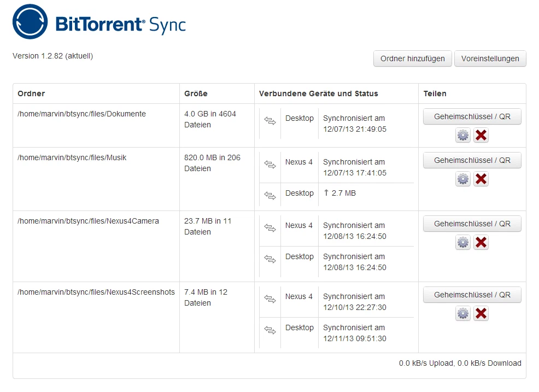Delete the Musik folder via red X
Viewport: 539px width, 392px height.
tap(481, 179)
